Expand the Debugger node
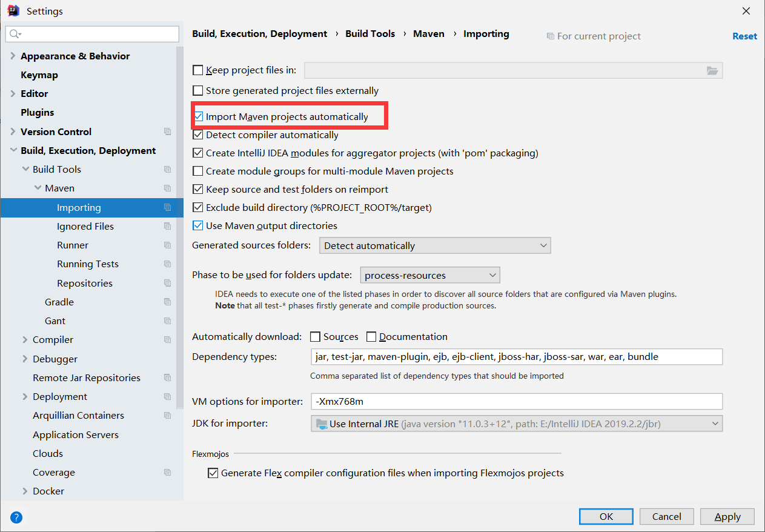Image resolution: width=765 pixels, height=532 pixels. (25, 359)
